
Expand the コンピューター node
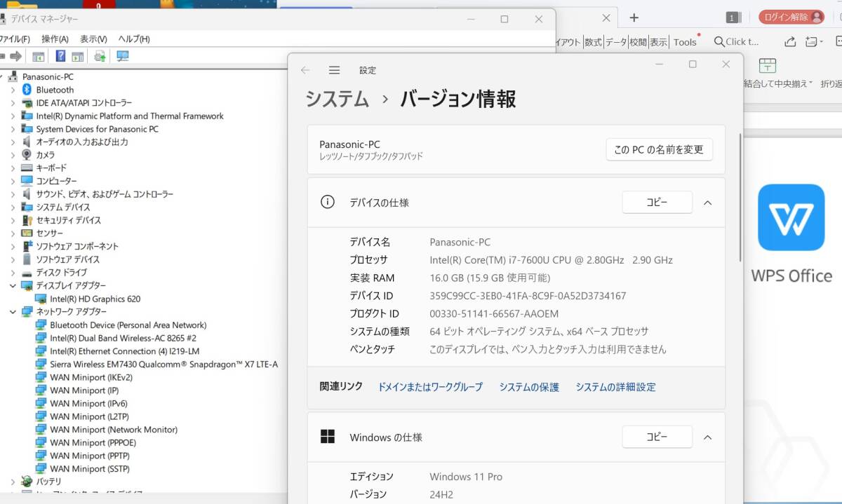13,181
